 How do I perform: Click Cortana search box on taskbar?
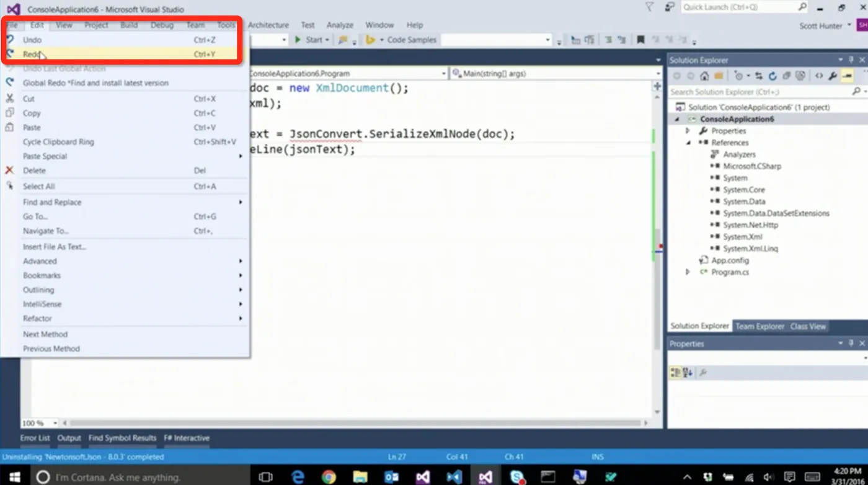tap(141, 476)
